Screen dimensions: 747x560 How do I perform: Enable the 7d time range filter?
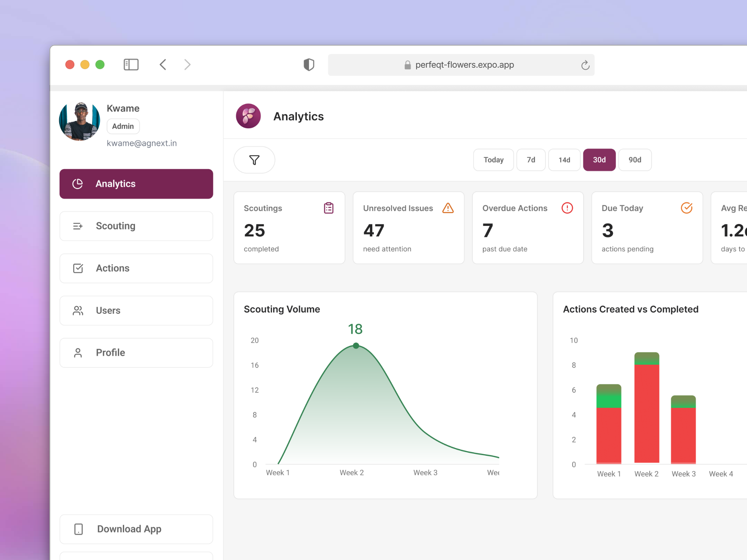pos(531,160)
